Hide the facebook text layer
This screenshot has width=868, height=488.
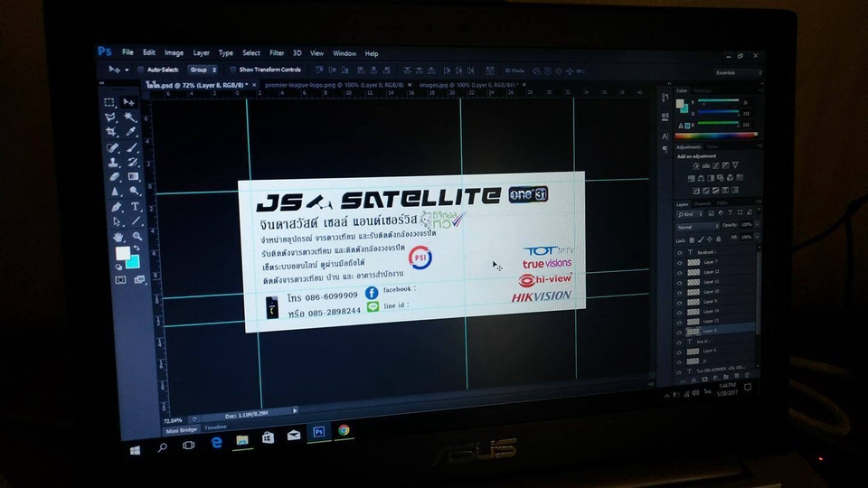[x=680, y=252]
